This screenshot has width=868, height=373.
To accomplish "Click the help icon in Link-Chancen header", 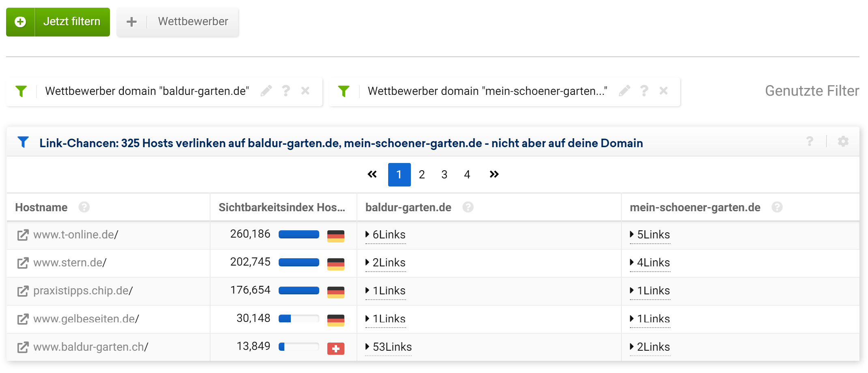I will (810, 141).
